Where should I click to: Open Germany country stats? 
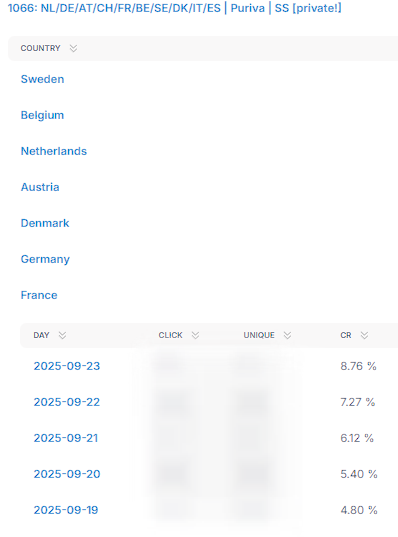[x=45, y=259]
